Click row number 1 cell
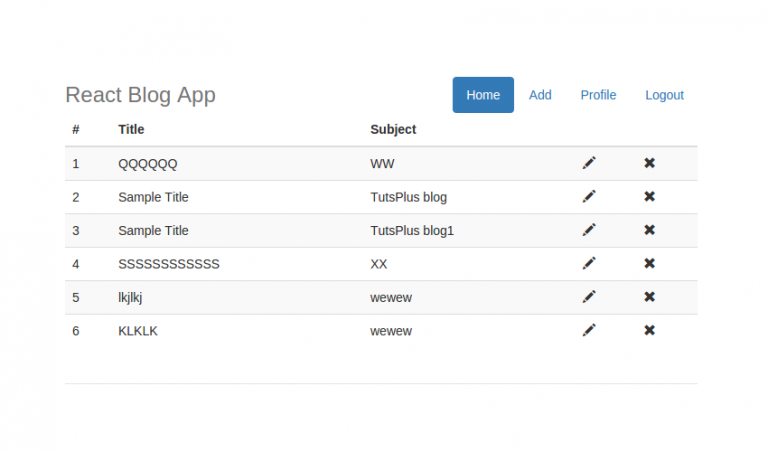 pyautogui.click(x=76, y=164)
